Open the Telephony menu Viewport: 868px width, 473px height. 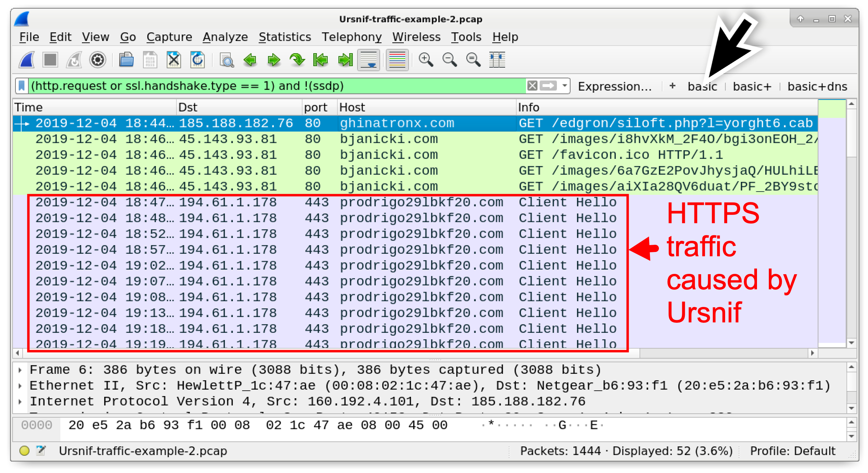[x=352, y=36]
